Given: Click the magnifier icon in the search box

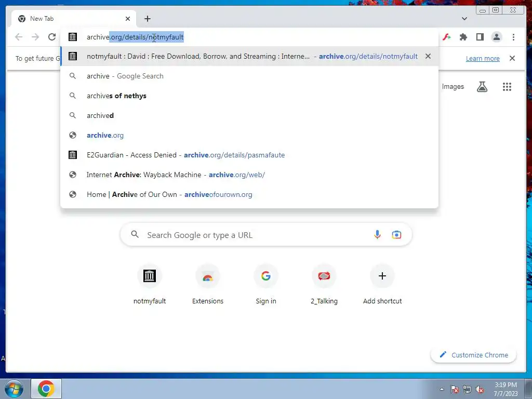Looking at the screenshot, I should tap(135, 234).
